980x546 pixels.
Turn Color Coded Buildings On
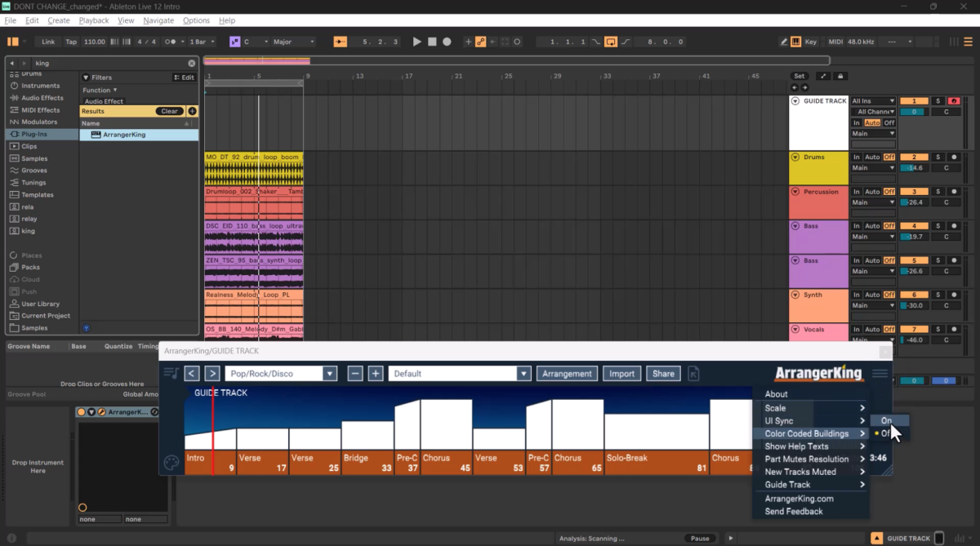pyautogui.click(x=888, y=420)
